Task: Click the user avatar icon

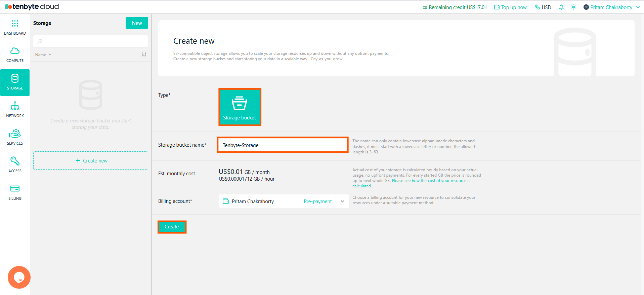Action: [586, 7]
